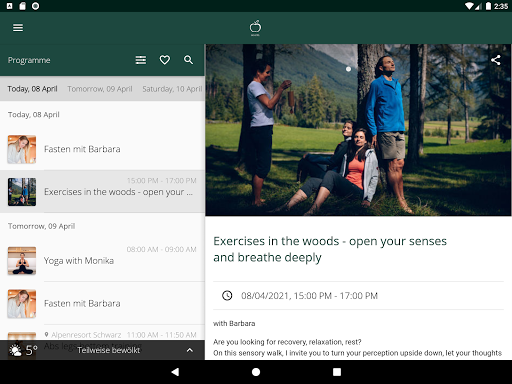Tap the clock icon beside event time
This screenshot has width=512, height=384.
click(x=227, y=295)
